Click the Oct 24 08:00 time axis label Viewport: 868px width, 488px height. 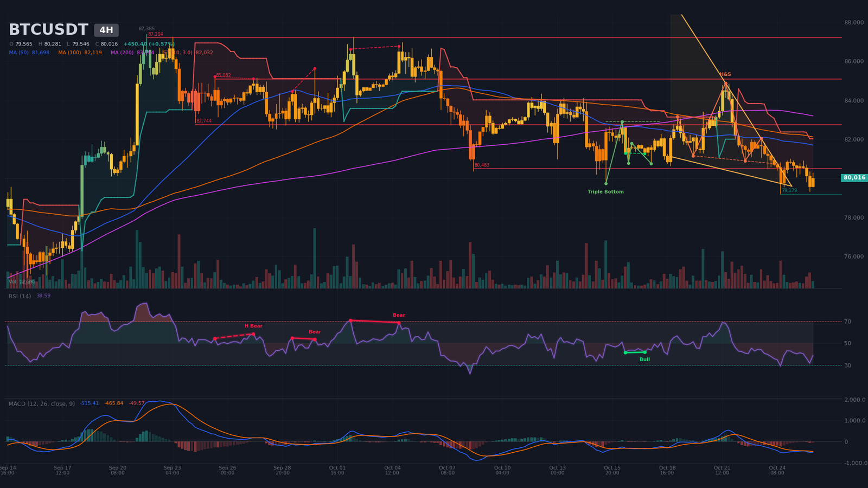[777, 470]
